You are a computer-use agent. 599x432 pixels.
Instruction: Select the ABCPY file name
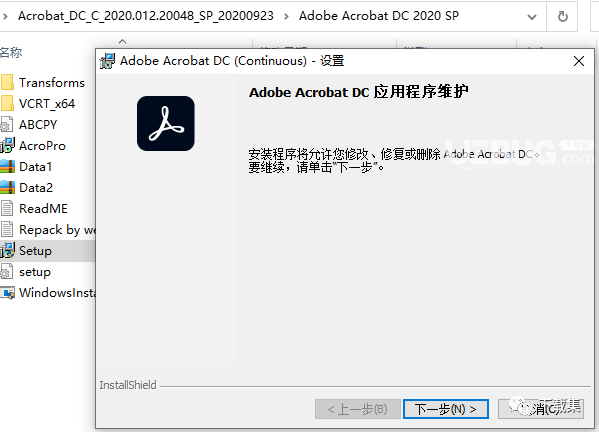38,125
